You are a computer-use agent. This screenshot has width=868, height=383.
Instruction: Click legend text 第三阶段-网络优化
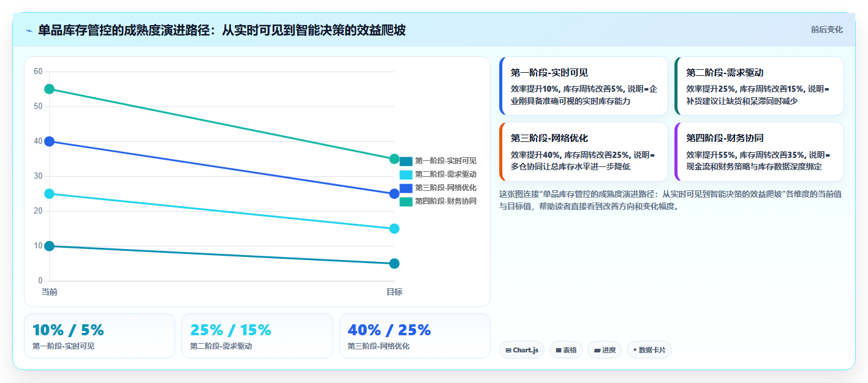(x=445, y=188)
